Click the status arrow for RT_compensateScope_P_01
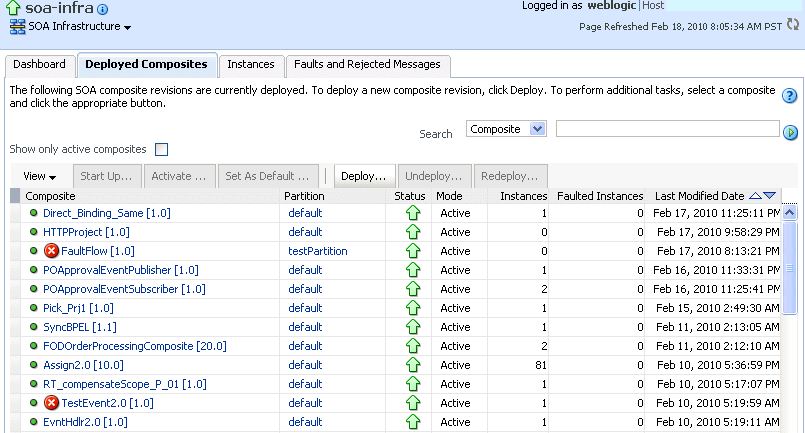This screenshot has height=433, width=805. point(413,384)
